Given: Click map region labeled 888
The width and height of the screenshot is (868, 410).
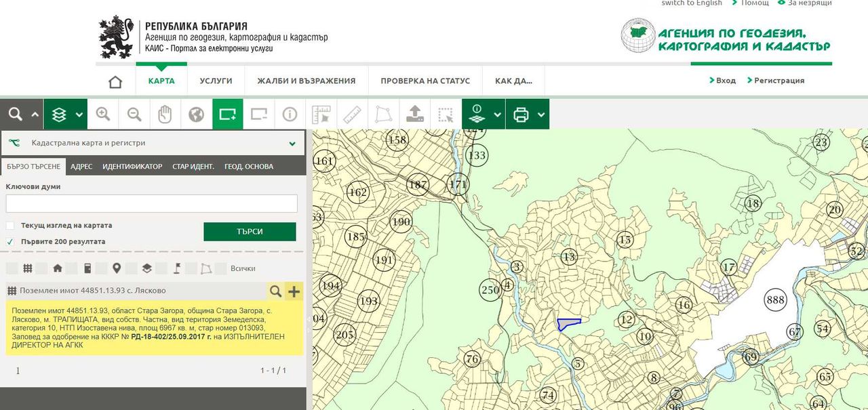Looking at the screenshot, I should [774, 300].
